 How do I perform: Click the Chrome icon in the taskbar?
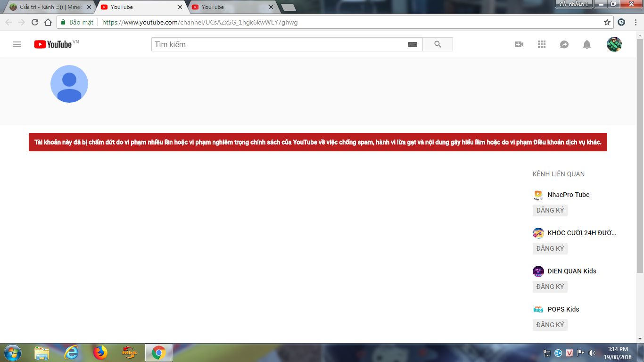(x=159, y=353)
